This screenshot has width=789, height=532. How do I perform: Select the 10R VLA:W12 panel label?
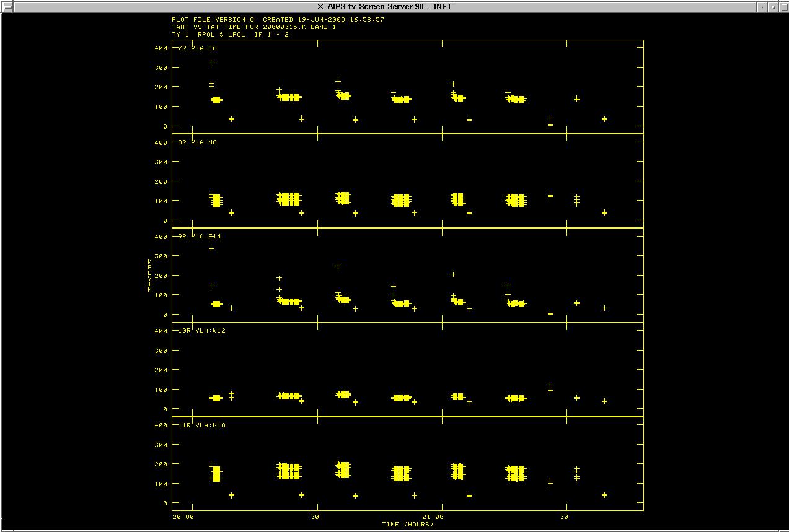pyautogui.click(x=201, y=331)
